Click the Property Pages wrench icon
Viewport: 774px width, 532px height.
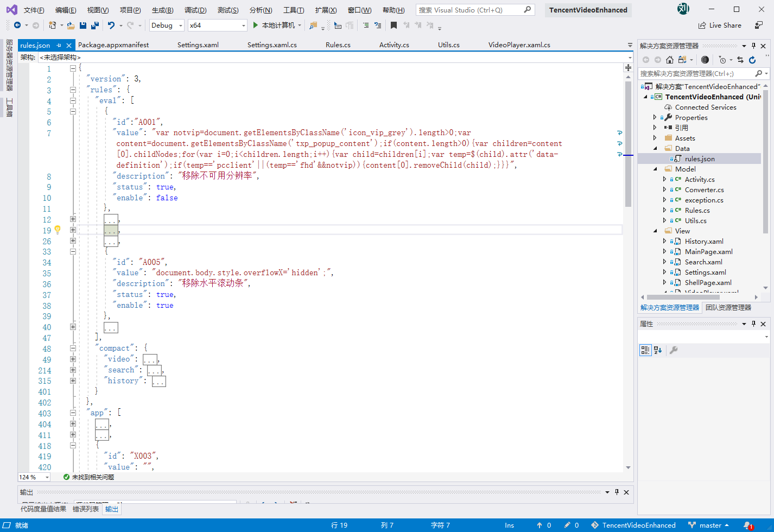pyautogui.click(x=674, y=350)
